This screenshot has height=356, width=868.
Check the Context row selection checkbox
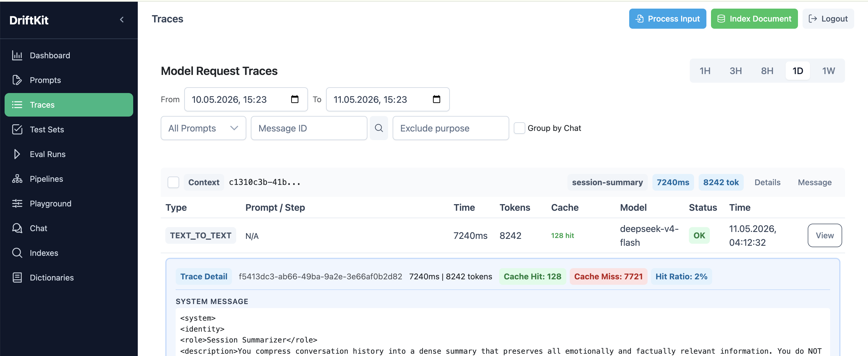point(173,182)
